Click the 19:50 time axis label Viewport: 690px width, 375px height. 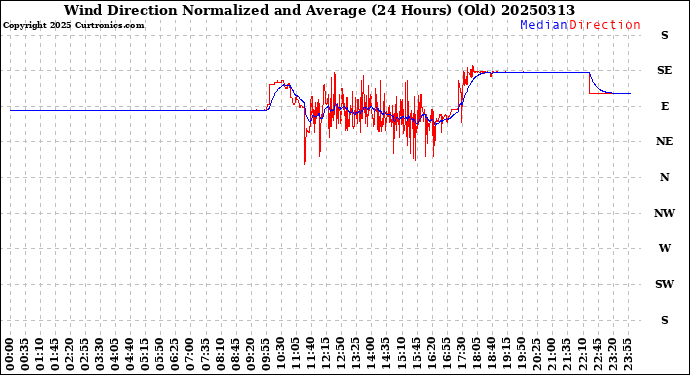pyautogui.click(x=521, y=354)
